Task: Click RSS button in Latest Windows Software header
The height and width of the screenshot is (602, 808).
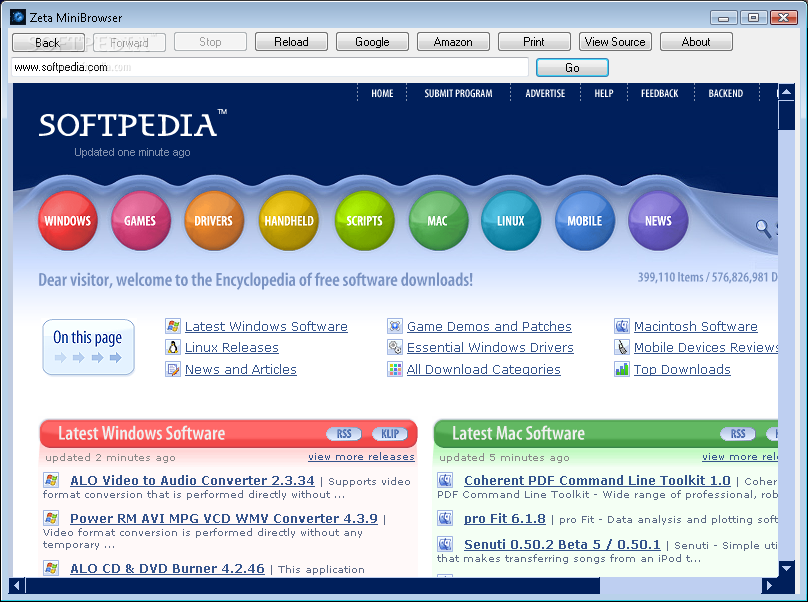Action: coord(344,434)
